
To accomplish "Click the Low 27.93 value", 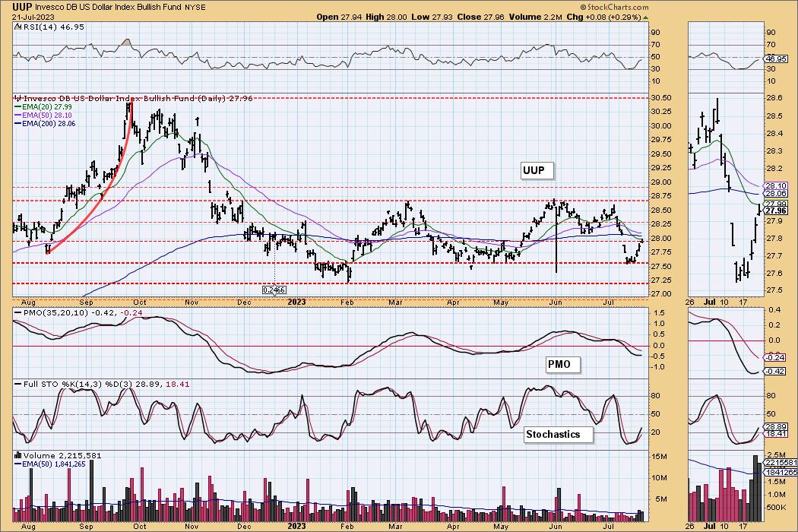I will coord(432,17).
